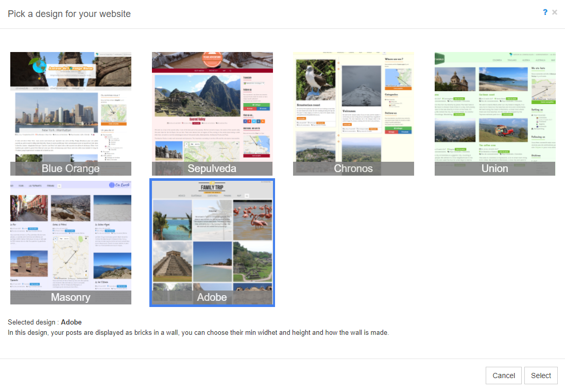Image resolution: width=565 pixels, height=392 pixels.
Task: Dismiss the design picker via Cancel
Action: click(503, 376)
